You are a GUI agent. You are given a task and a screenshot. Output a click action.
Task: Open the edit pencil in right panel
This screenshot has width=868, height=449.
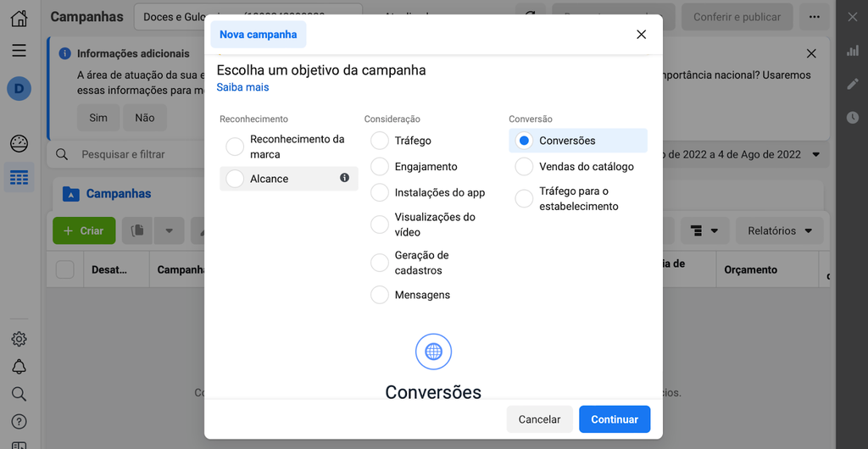tap(853, 84)
